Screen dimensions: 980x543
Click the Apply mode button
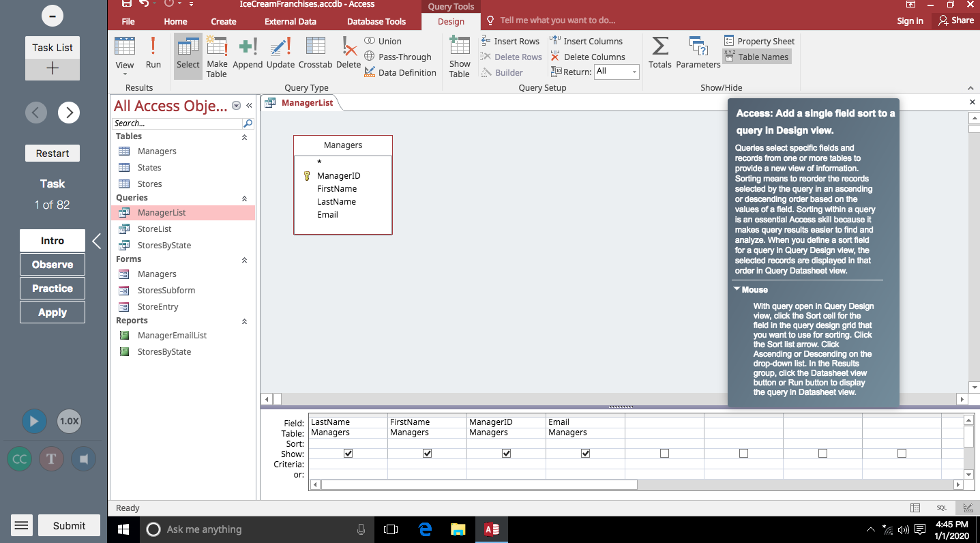[x=53, y=312]
